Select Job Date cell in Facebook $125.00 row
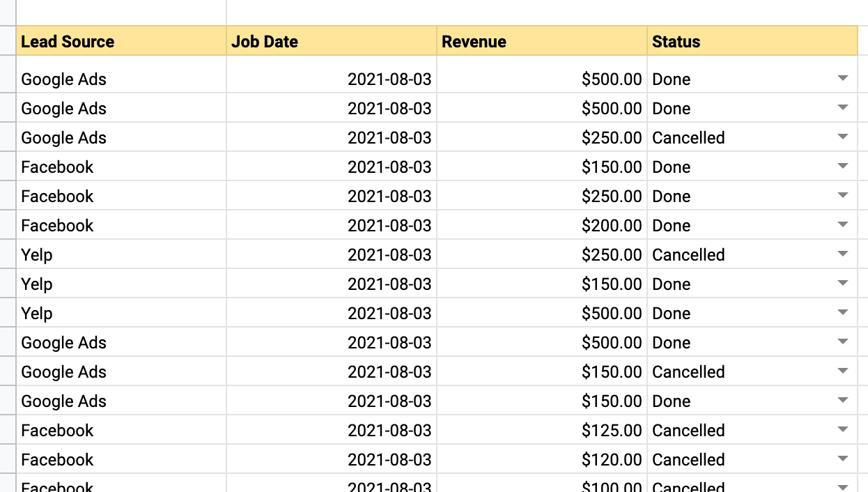Screen dimensions: 868x492 tap(332, 430)
